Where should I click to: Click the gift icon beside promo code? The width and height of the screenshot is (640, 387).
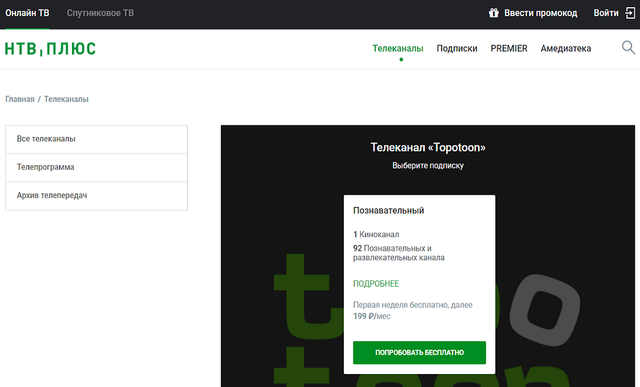tap(493, 13)
